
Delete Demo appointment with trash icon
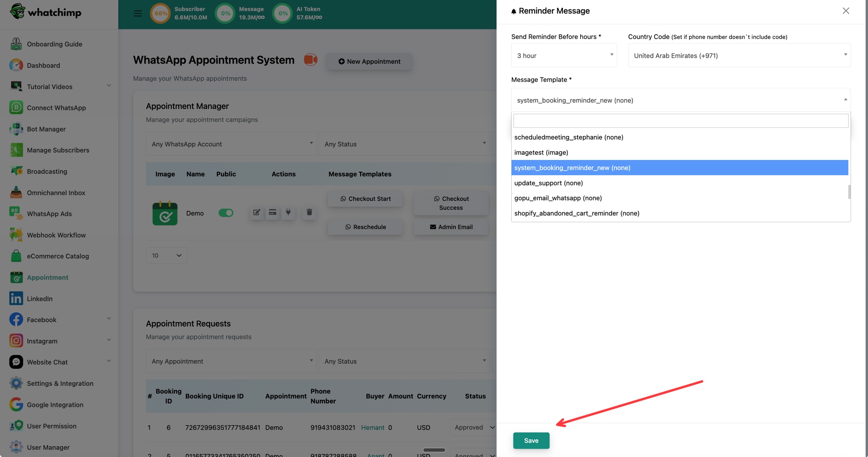(309, 212)
